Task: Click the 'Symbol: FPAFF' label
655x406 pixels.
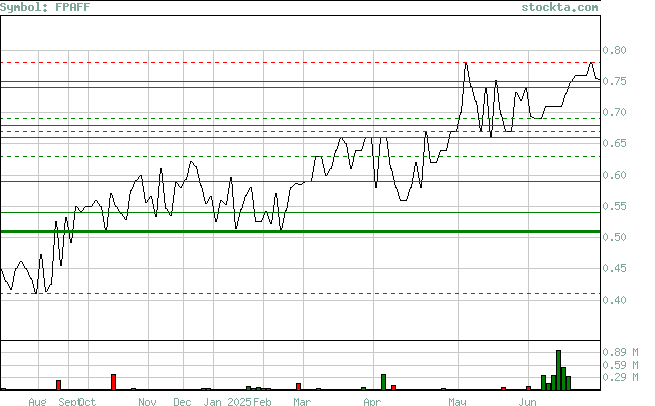Action: click(x=45, y=7)
